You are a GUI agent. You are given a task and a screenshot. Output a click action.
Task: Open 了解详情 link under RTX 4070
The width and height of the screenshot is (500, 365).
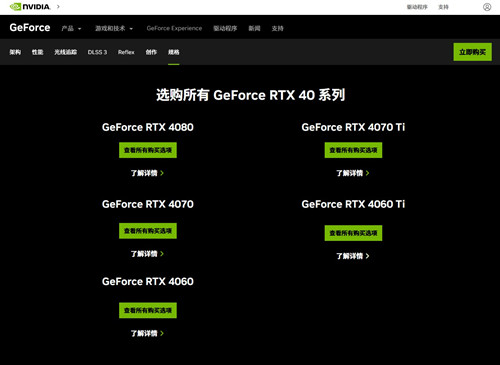pos(147,254)
